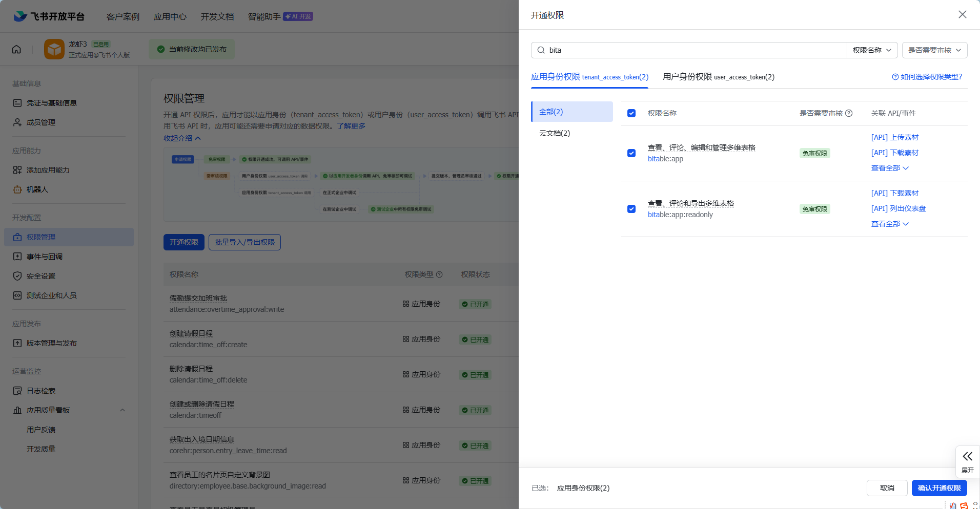Click the 安全设置 shield icon
The height and width of the screenshot is (509, 980).
pyautogui.click(x=17, y=276)
